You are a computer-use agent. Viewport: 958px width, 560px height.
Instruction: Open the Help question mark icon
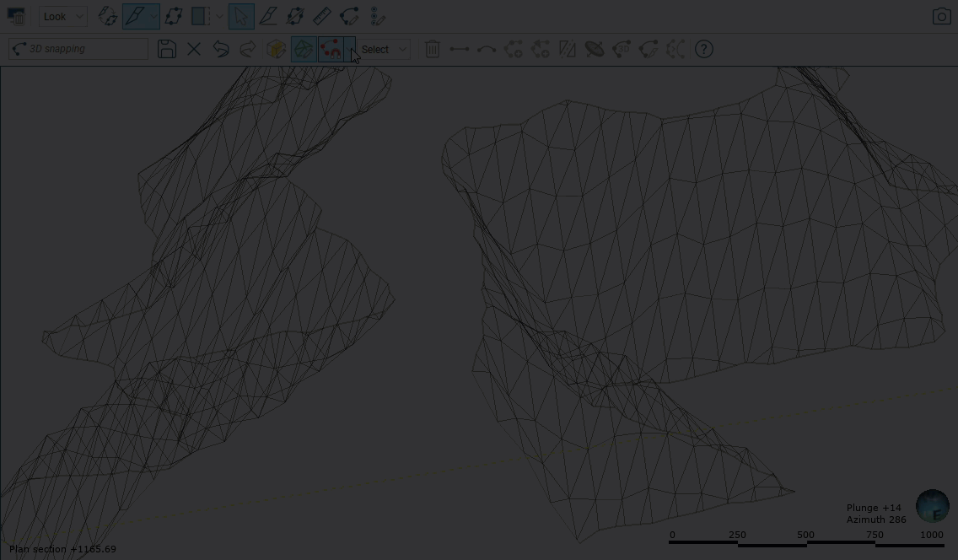(704, 49)
